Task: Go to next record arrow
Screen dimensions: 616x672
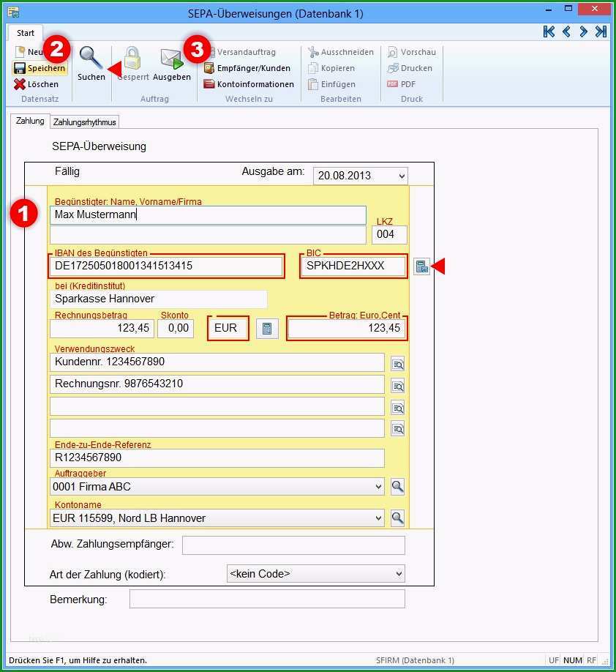Action: [583, 31]
